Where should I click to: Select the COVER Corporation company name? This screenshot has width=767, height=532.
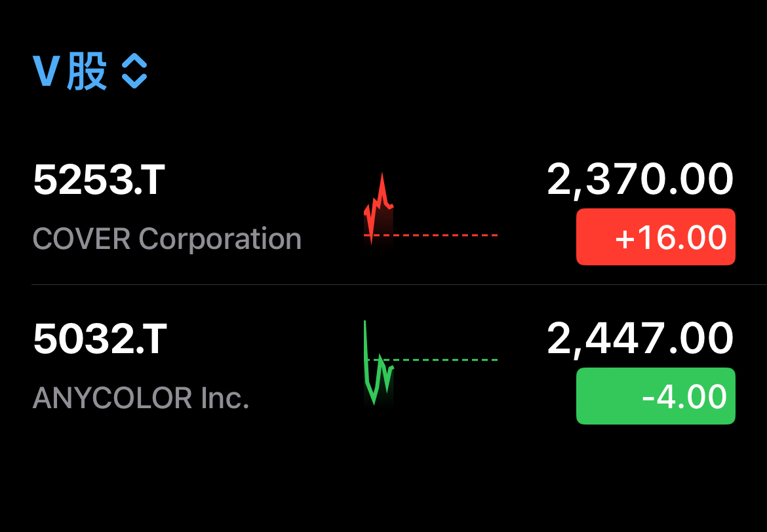(167, 239)
